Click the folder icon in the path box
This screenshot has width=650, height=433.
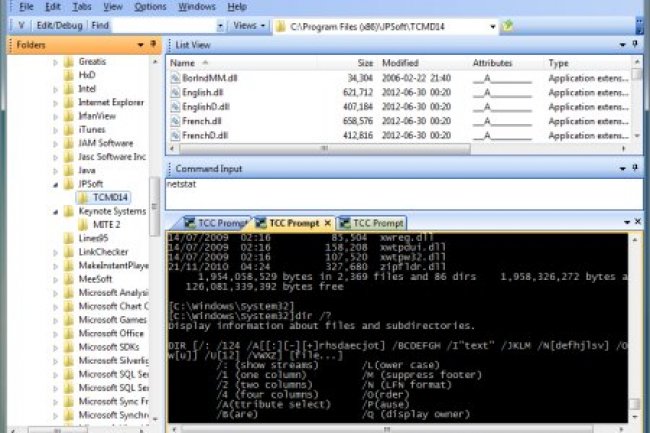tap(281, 27)
